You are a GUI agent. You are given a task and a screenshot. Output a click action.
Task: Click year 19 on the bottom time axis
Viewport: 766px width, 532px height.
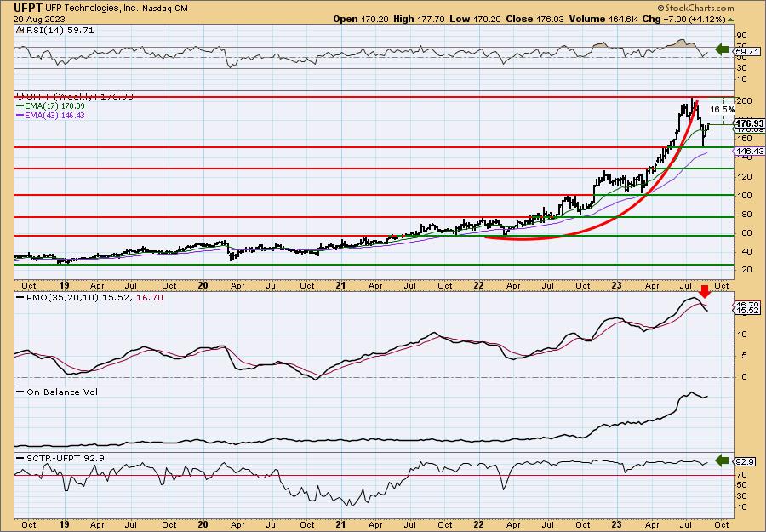click(64, 524)
